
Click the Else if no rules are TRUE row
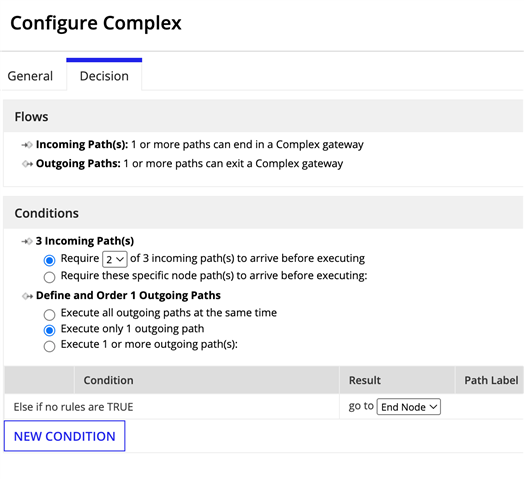pos(263,406)
